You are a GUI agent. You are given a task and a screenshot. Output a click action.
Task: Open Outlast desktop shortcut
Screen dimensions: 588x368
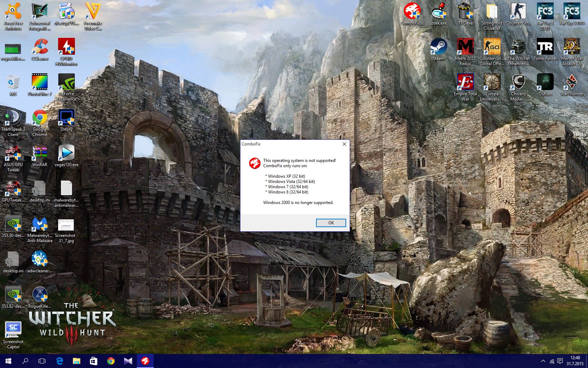coord(545,85)
